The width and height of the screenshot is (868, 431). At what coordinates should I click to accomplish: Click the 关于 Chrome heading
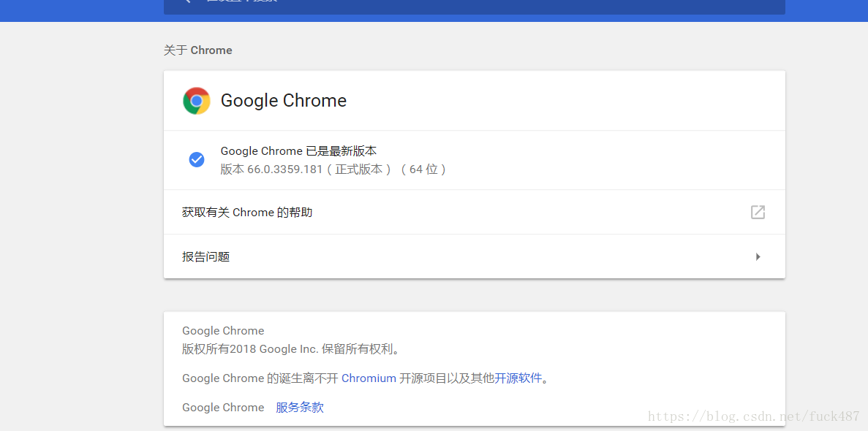click(197, 50)
